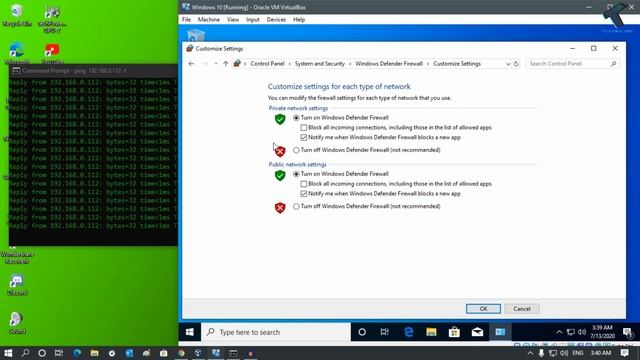The height and width of the screenshot is (360, 640).
Task: Focus Command Prompt ping window title bar
Action: tap(93, 71)
